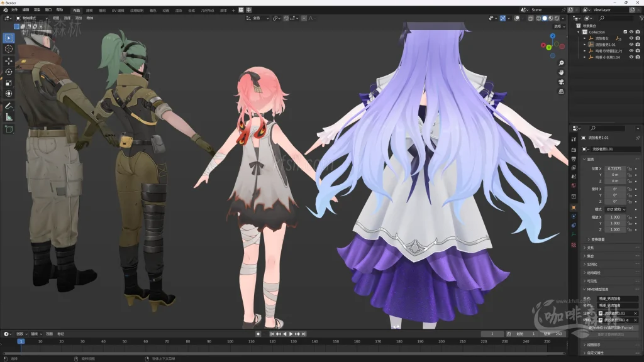Expand the 流放者女 armature tree row

point(585,38)
